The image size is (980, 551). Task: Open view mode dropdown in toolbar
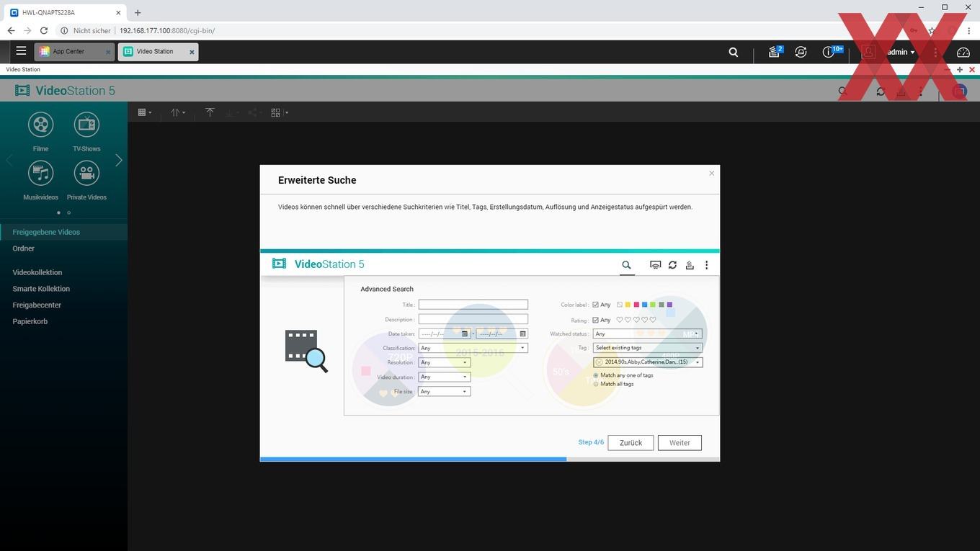(x=145, y=112)
